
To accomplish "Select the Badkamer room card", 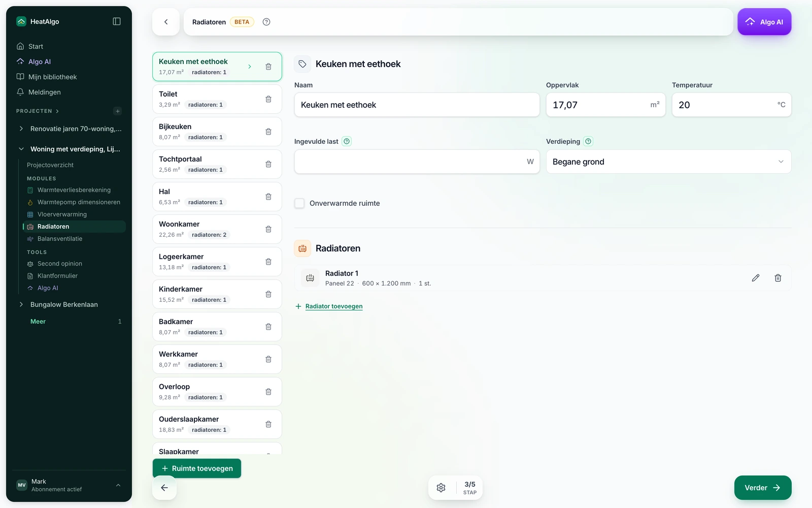I will (x=217, y=327).
